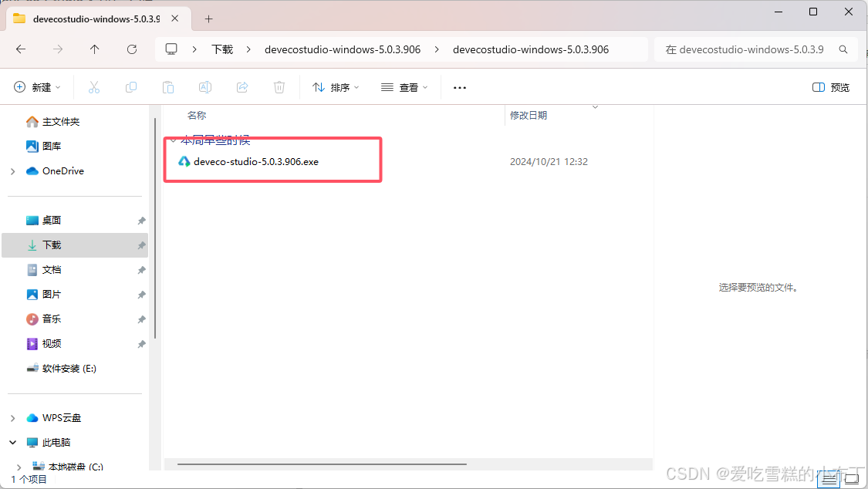Click pin icon next to 文档
Image resolution: width=868 pixels, height=489 pixels.
(142, 270)
